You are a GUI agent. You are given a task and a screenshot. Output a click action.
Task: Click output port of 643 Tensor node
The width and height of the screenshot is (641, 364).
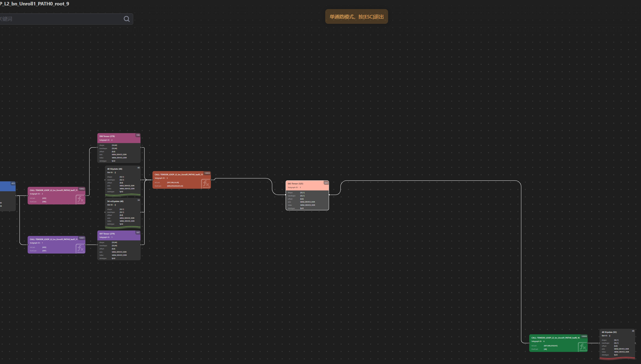(329, 195)
